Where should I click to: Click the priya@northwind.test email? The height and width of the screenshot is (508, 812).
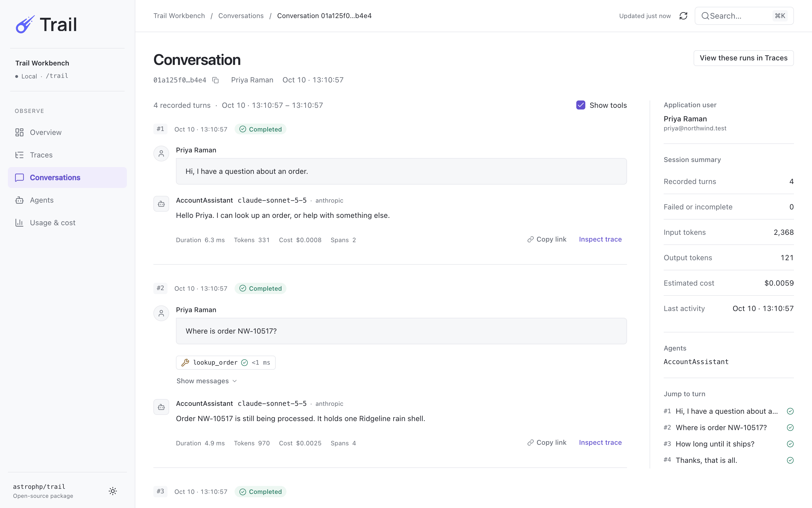(695, 128)
